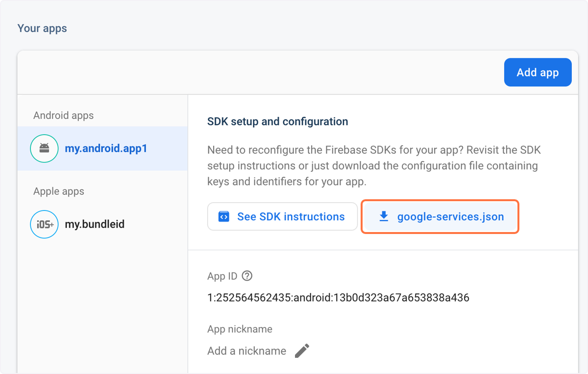Click the App ID help question icon
This screenshot has width=588, height=374.
point(247,276)
